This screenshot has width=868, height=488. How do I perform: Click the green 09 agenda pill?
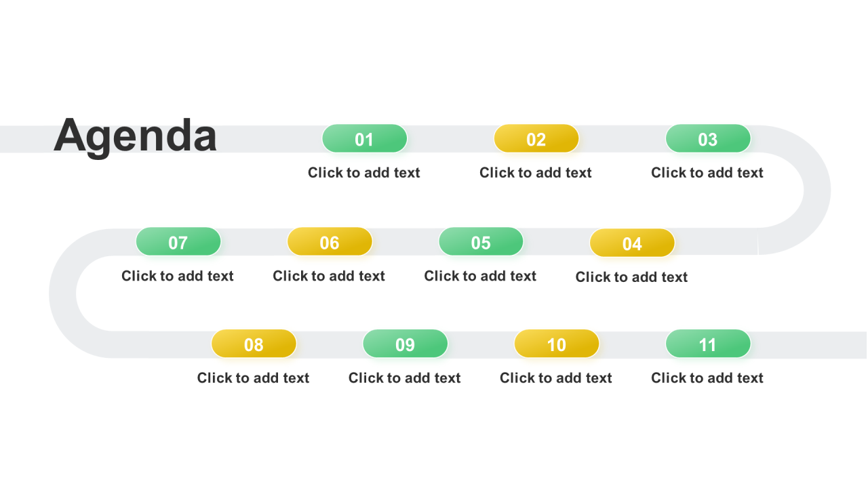[x=405, y=344]
